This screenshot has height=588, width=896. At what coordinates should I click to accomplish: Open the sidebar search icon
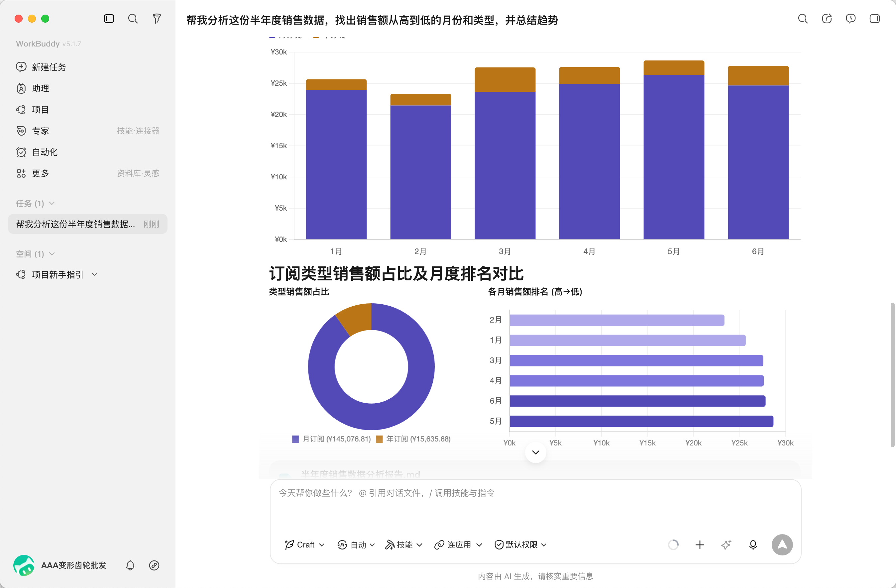(x=133, y=18)
